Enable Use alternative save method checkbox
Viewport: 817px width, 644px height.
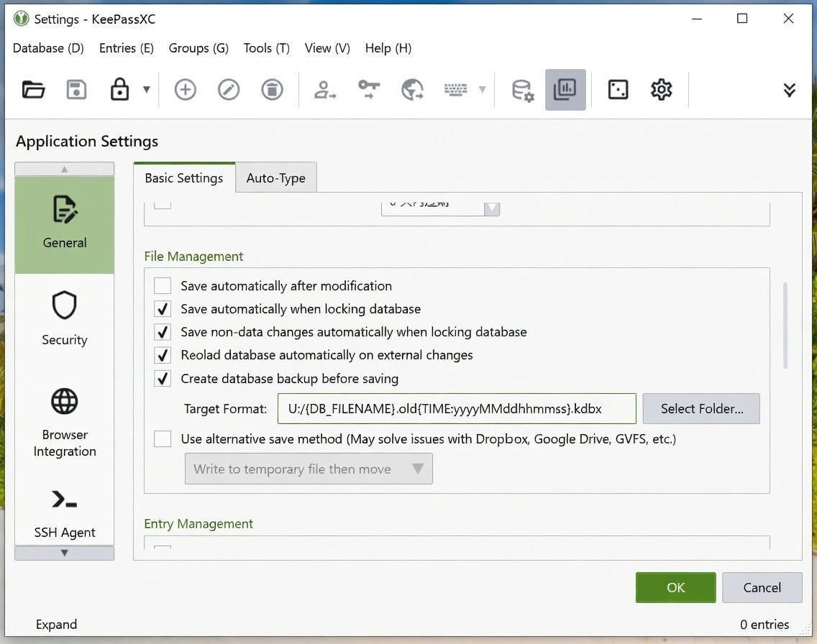coord(163,439)
